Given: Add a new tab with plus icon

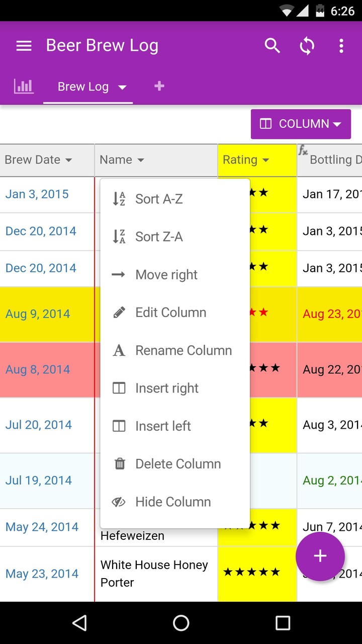Looking at the screenshot, I should click(x=159, y=87).
